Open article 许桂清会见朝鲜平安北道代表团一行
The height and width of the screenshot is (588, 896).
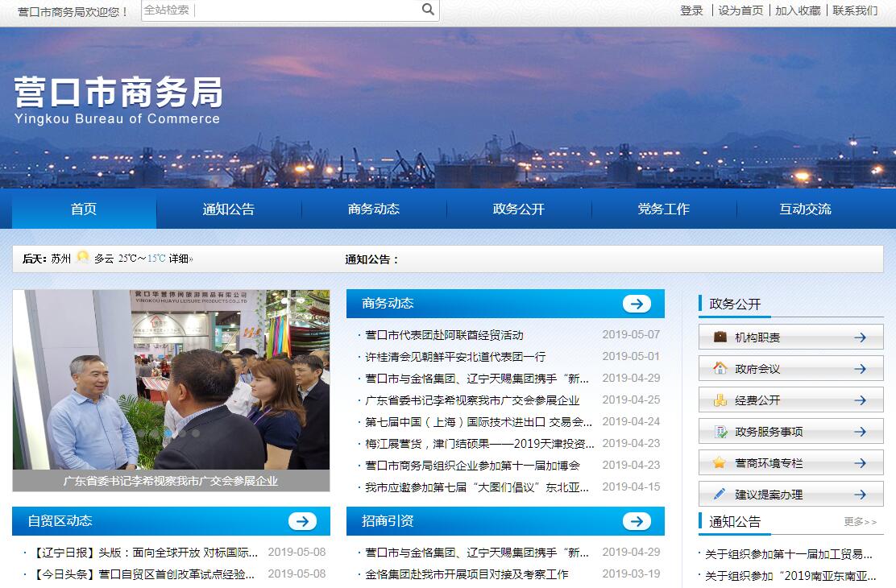coord(455,357)
